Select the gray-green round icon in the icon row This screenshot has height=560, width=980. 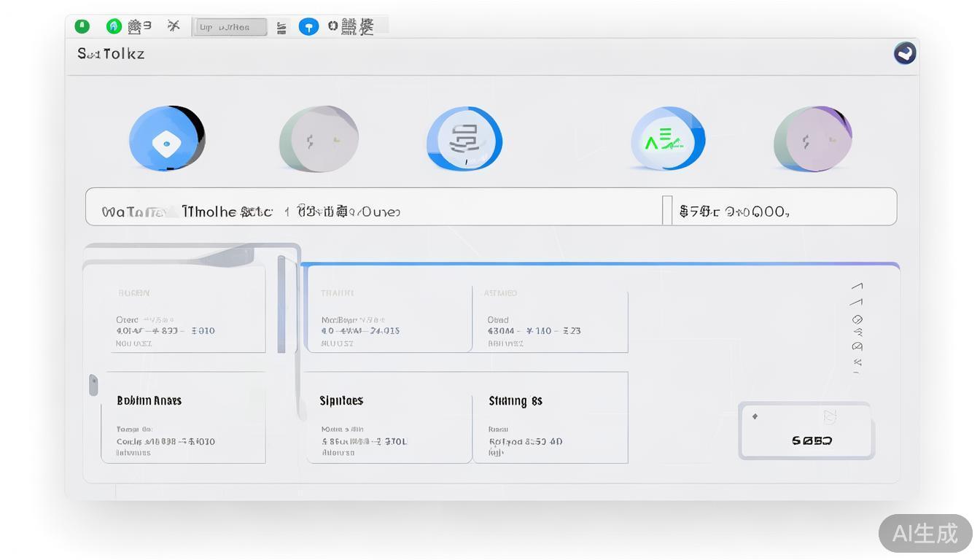click(319, 139)
